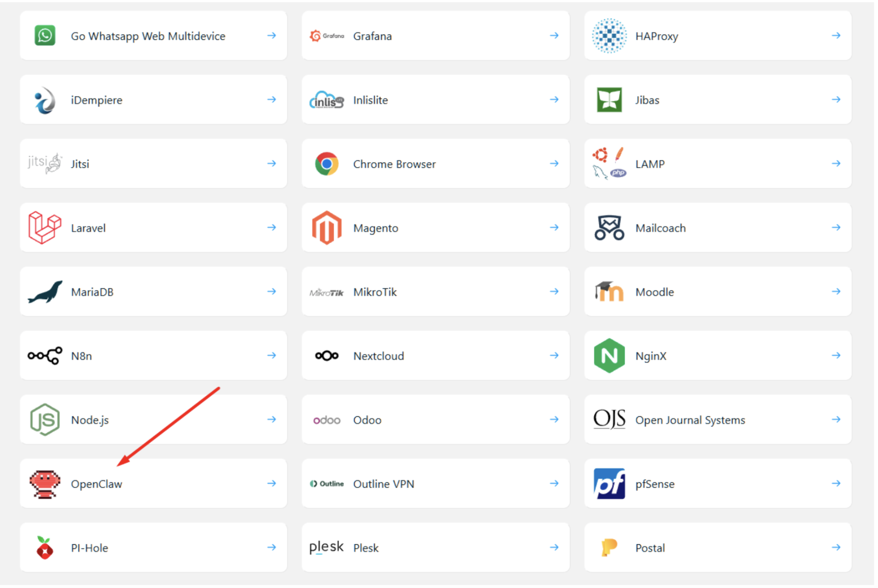Click the arrow on the PI-Hole card

click(271, 547)
